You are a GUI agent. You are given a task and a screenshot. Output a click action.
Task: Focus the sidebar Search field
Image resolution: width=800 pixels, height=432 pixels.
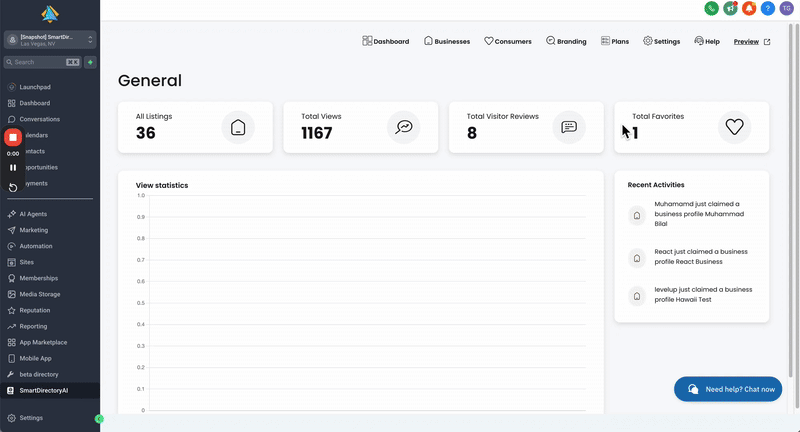(x=42, y=62)
